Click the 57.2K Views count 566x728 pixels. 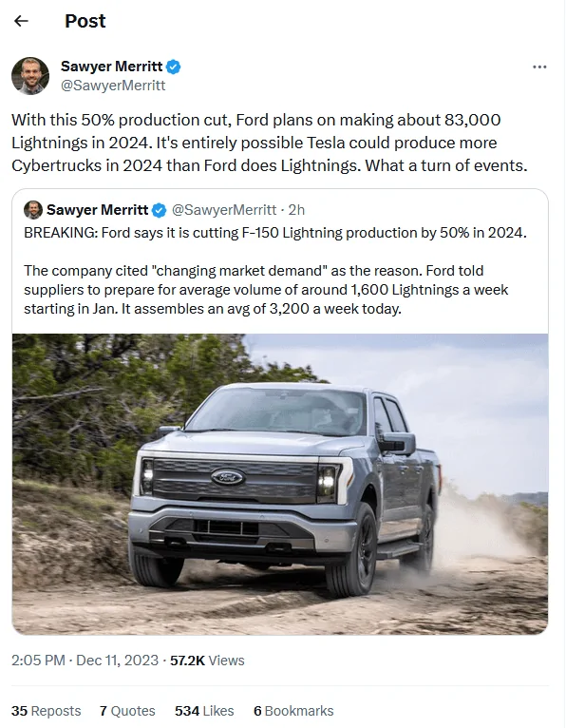[207, 661]
